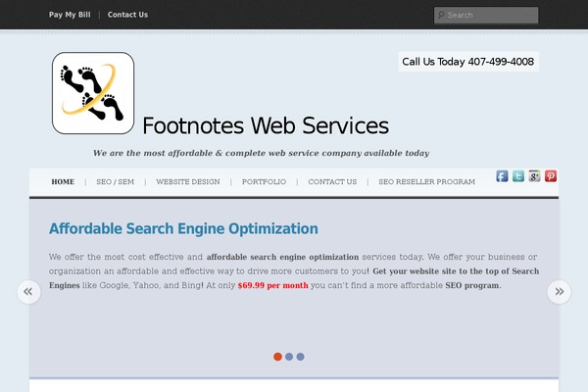
Task: Click the red $69.99 per month text
Action: [x=273, y=285]
